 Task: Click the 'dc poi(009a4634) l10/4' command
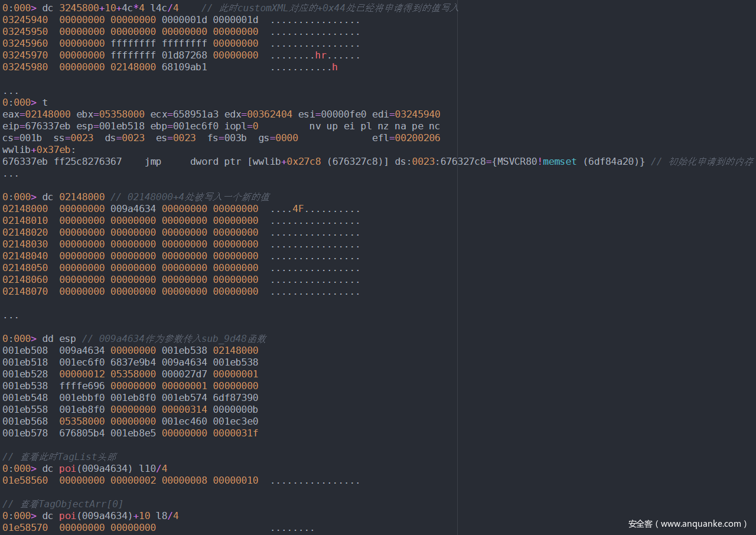105,469
